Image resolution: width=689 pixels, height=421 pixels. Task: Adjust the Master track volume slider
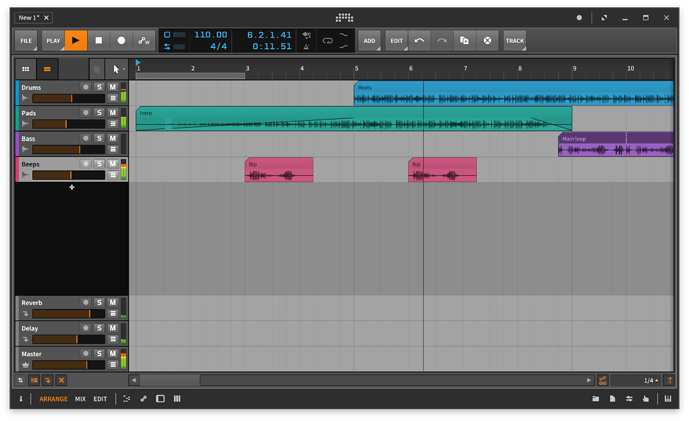click(69, 365)
